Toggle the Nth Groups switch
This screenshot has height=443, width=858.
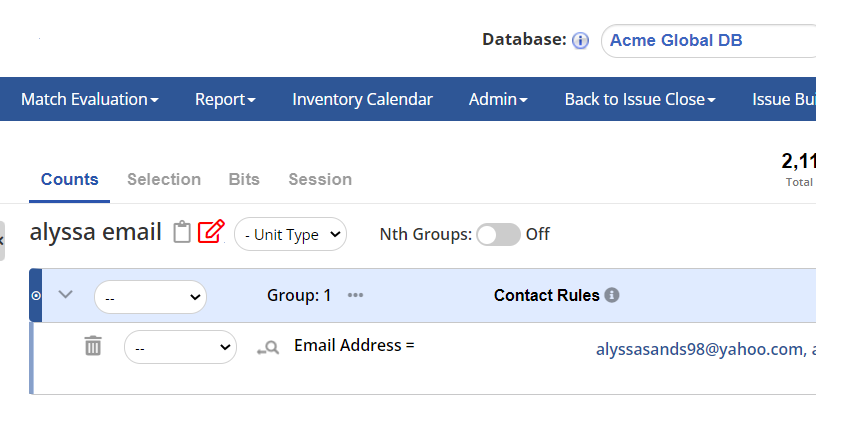click(498, 235)
